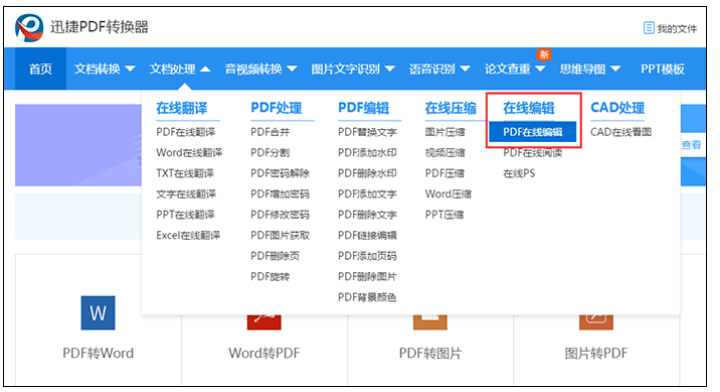The height and width of the screenshot is (392, 720).
Task: Select PDF在线阅读 menu entry
Action: pos(533,153)
